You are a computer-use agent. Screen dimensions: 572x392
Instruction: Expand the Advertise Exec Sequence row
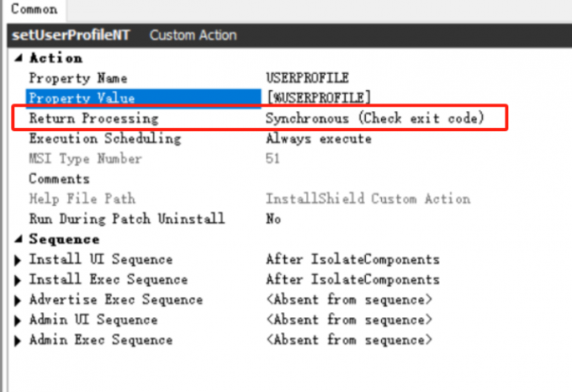tap(19, 299)
